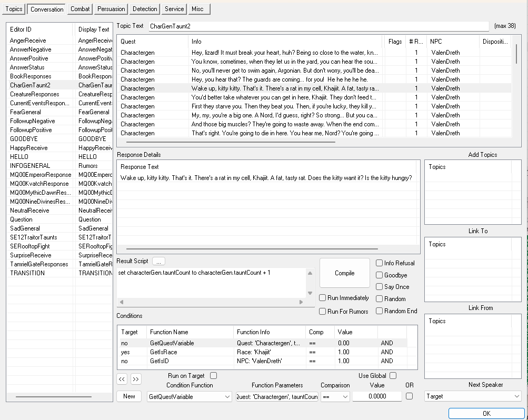Check the Run Immediately option
The width and height of the screenshot is (528, 420).
click(x=322, y=298)
